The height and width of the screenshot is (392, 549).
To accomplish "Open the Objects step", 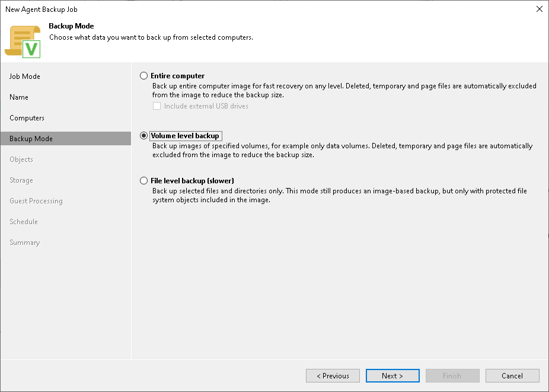I will click(x=21, y=159).
